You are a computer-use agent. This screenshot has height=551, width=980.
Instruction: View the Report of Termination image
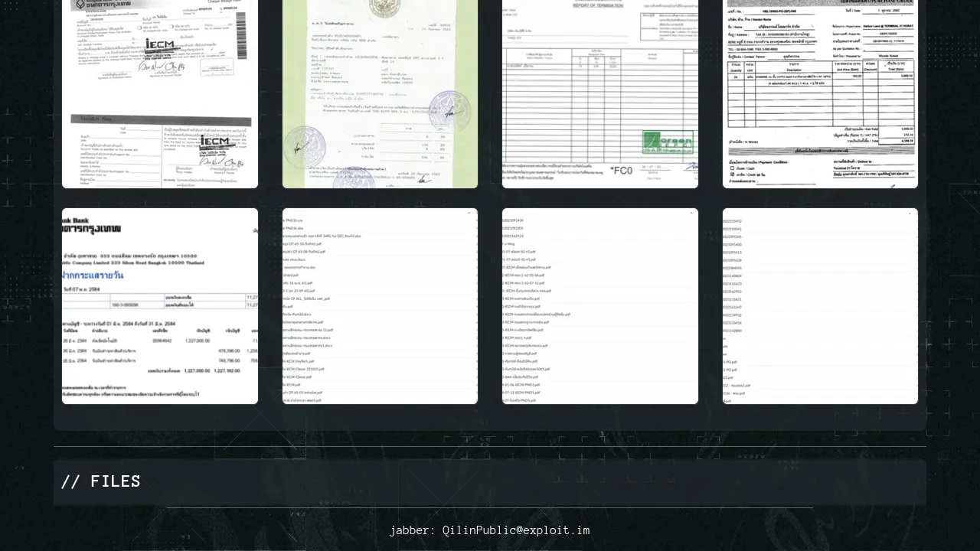click(x=599, y=93)
